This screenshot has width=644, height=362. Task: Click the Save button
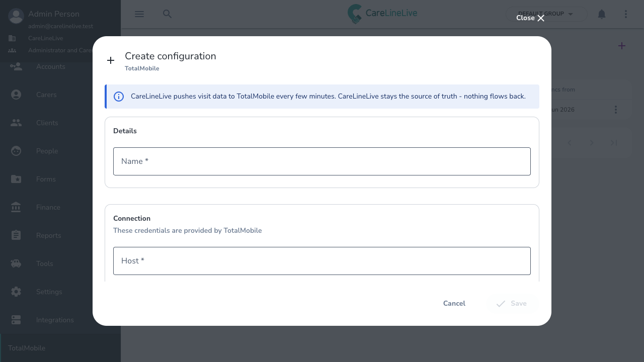[512, 303]
